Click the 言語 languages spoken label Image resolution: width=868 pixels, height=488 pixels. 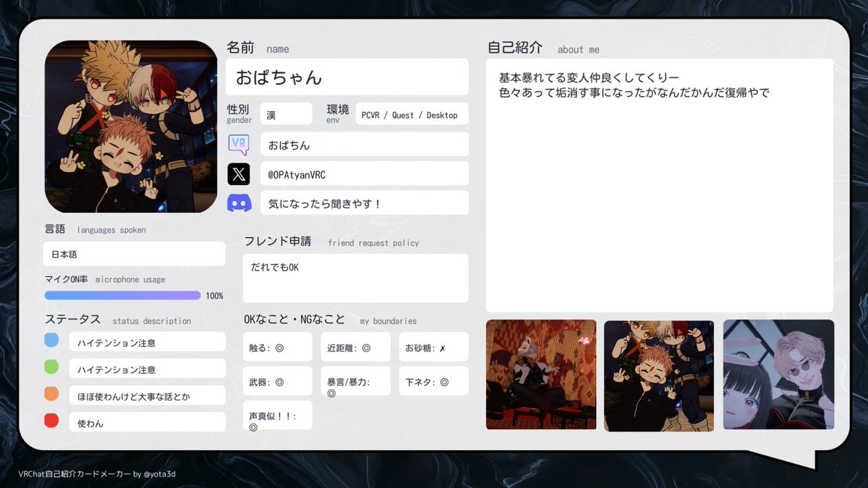(x=95, y=229)
